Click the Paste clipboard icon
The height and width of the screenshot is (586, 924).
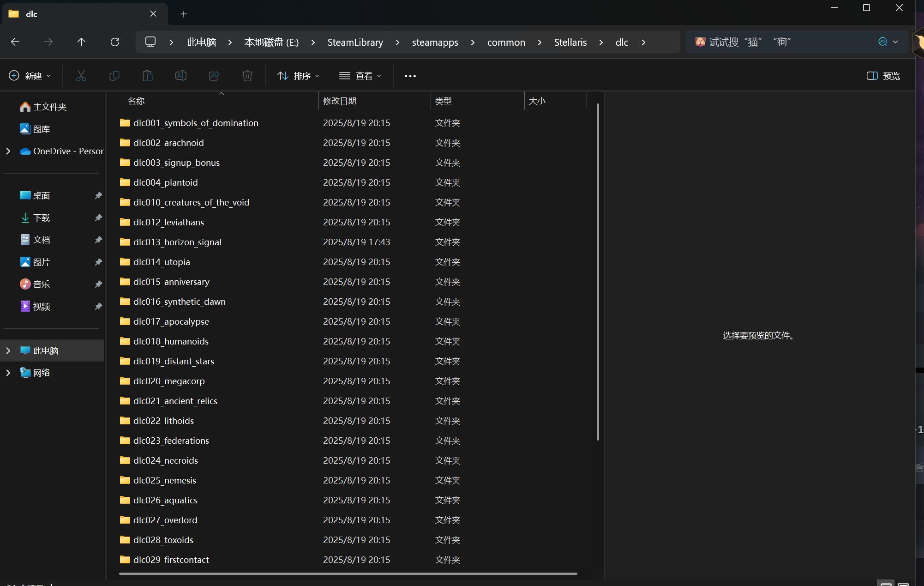[148, 76]
